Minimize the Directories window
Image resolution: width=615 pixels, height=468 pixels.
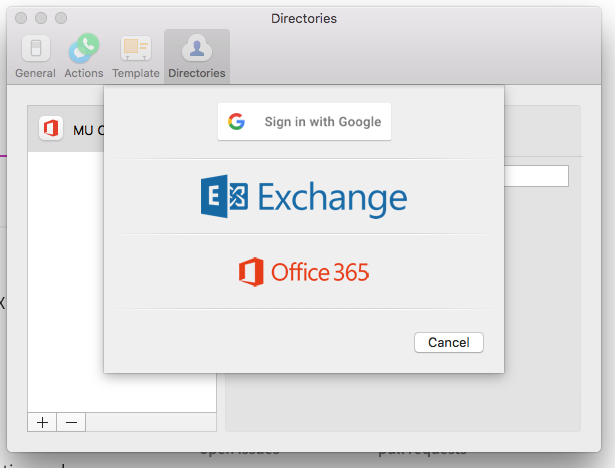(41, 18)
